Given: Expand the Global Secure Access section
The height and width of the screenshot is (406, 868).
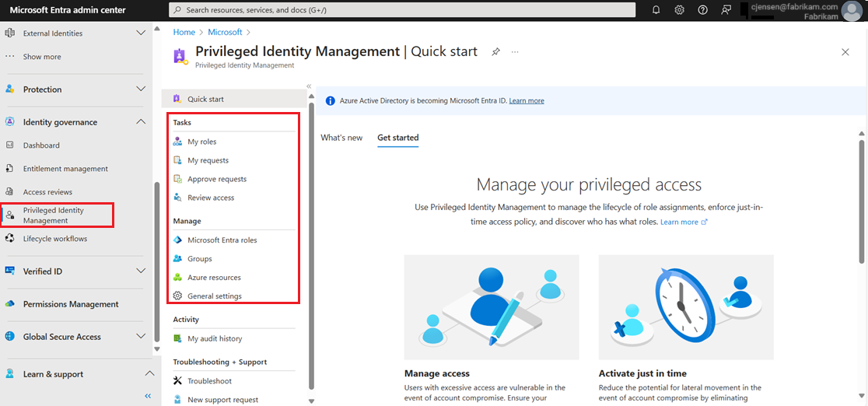Looking at the screenshot, I should pos(141,337).
